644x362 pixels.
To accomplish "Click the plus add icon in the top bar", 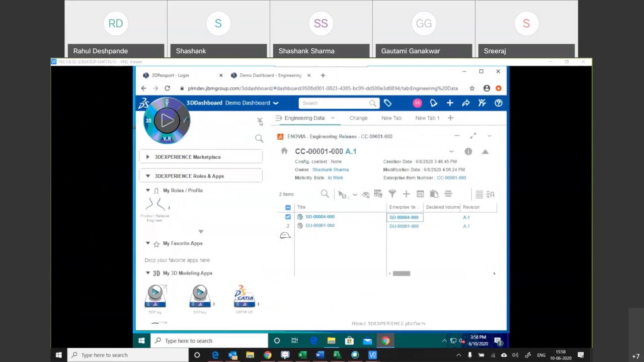I will [x=450, y=103].
